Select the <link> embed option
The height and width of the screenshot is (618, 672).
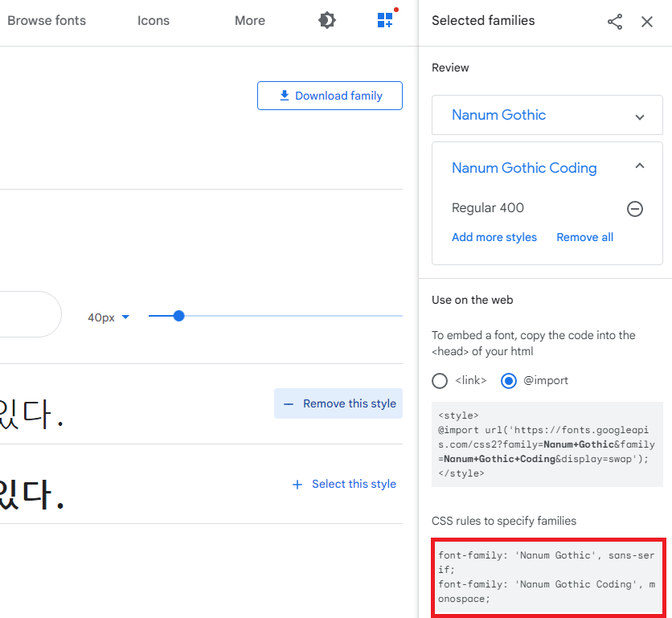[x=440, y=381]
